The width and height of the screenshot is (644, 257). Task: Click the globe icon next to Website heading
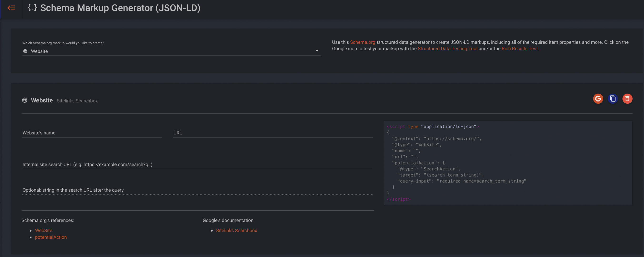(x=25, y=100)
